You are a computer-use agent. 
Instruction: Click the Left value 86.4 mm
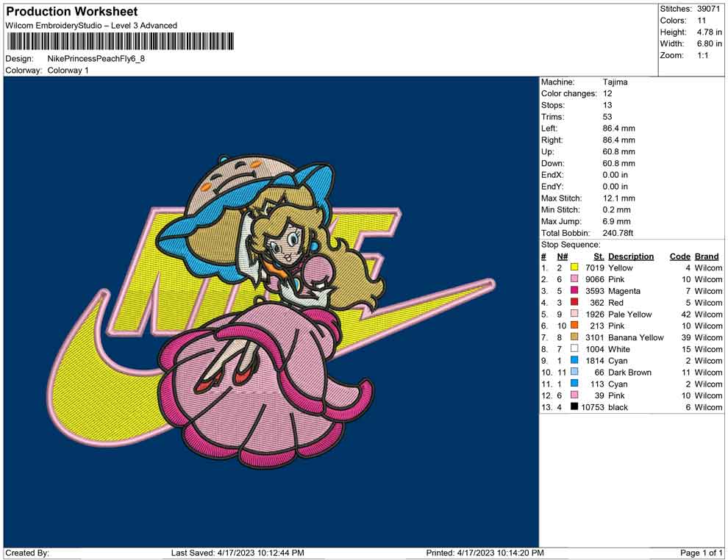618,128
